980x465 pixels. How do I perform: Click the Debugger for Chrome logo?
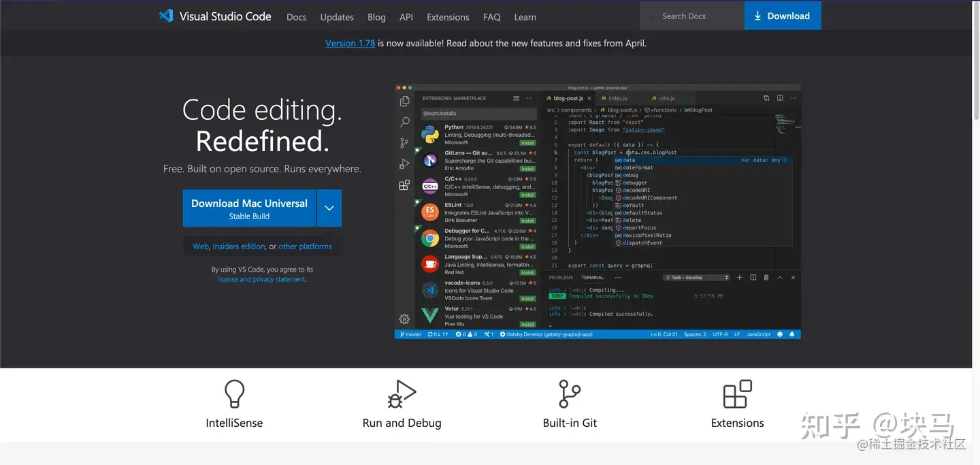(430, 238)
